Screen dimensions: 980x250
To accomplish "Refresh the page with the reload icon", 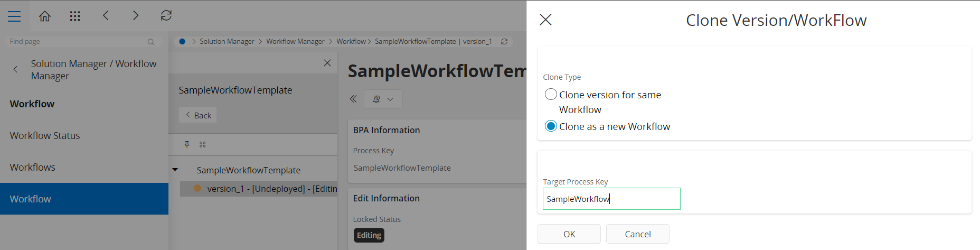I will pyautogui.click(x=166, y=16).
